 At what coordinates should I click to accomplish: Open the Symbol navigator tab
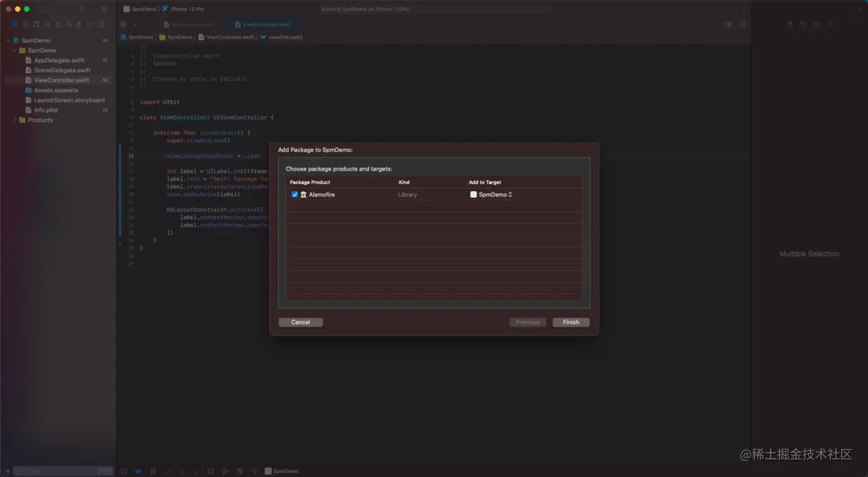pyautogui.click(x=36, y=24)
